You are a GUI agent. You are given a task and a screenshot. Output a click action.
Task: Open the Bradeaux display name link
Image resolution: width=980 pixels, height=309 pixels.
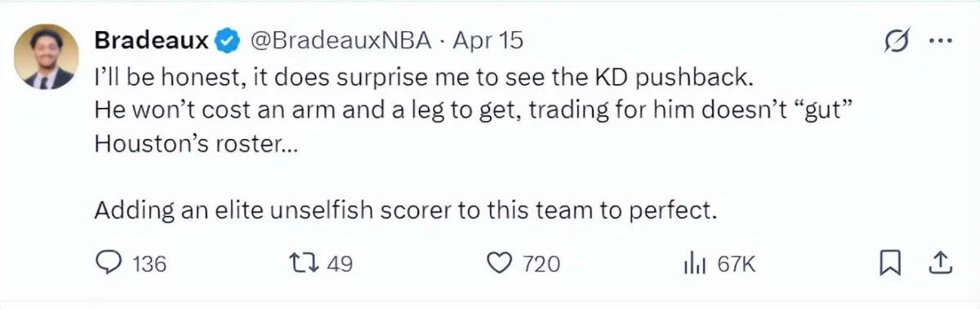pyautogui.click(x=153, y=39)
